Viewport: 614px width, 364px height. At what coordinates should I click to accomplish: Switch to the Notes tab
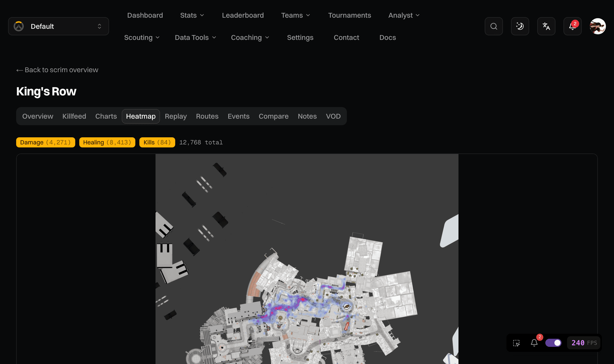307,116
